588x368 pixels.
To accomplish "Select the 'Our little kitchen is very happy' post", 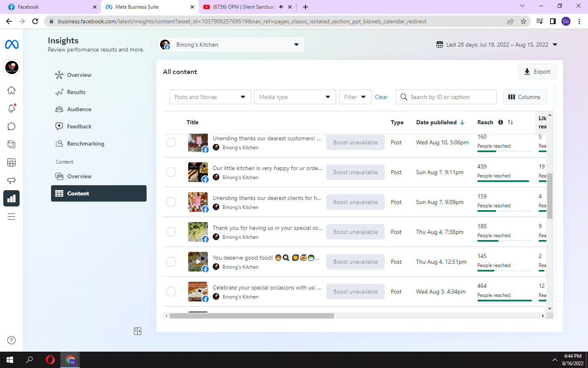I will pyautogui.click(x=171, y=172).
